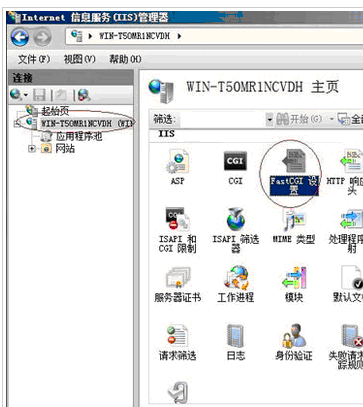Open ISAPI 和 CGI 限制 icon
363x407 pixels.
[x=177, y=230]
